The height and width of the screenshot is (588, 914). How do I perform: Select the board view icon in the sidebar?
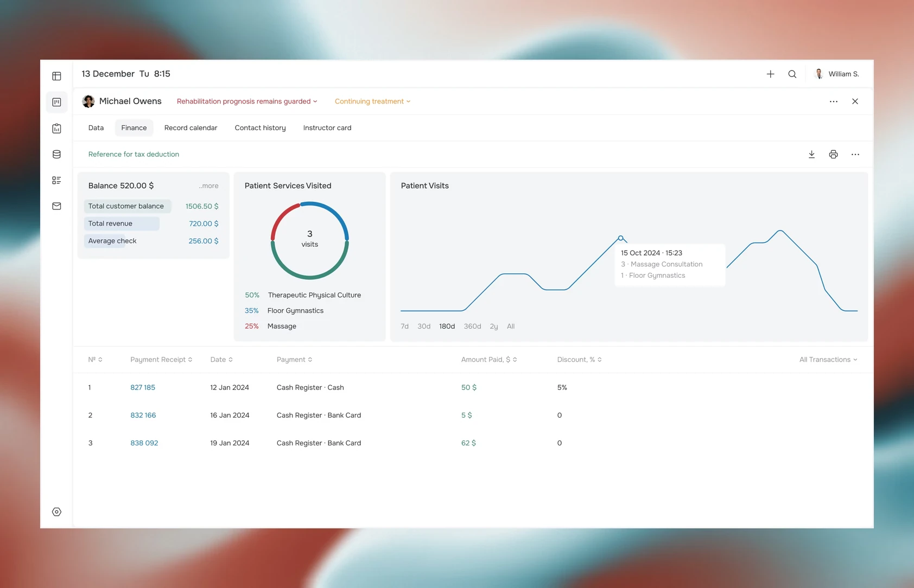[x=56, y=102]
